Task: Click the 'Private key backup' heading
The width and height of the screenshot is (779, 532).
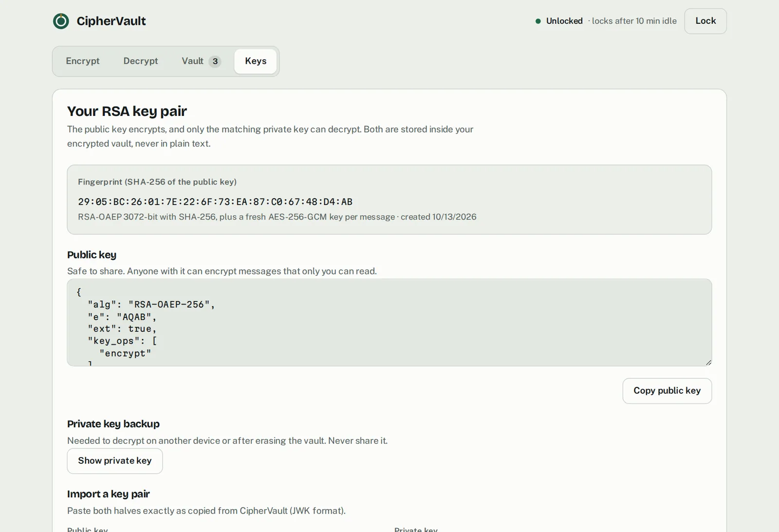Action: pos(113,424)
